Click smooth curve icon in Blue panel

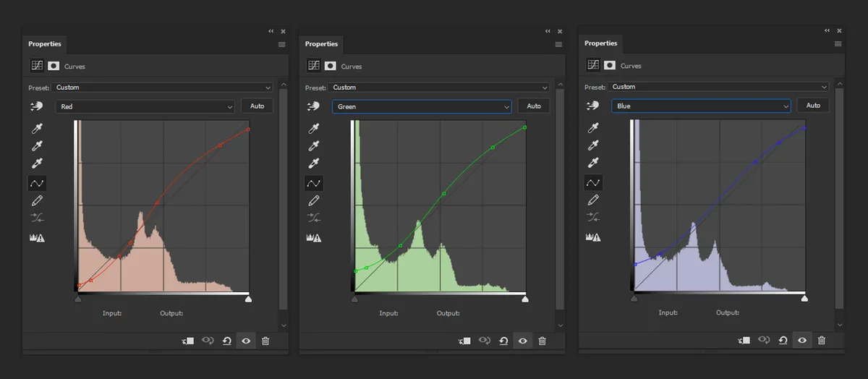click(x=593, y=218)
